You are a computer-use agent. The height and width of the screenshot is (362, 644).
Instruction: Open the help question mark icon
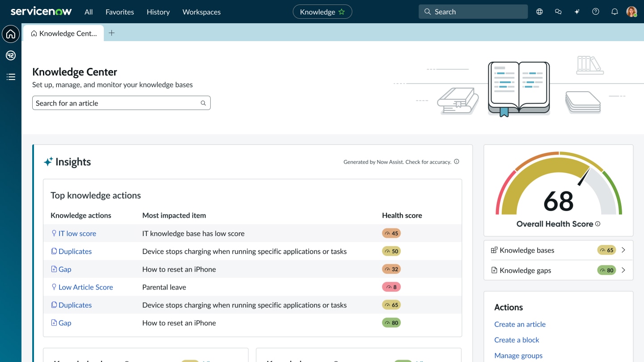pyautogui.click(x=596, y=12)
